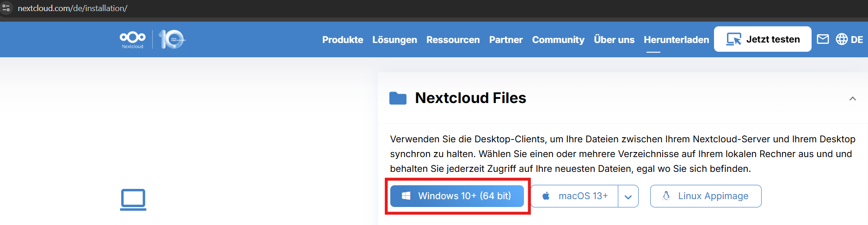
Task: Open the Partner menu
Action: coord(506,40)
